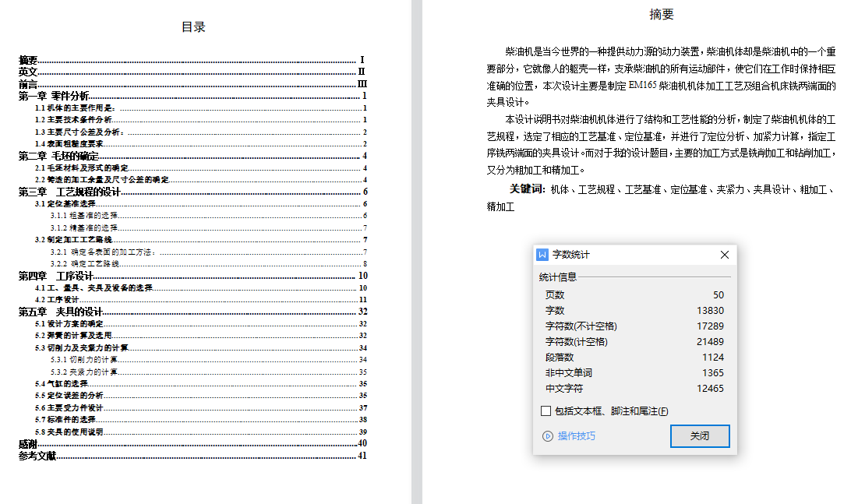Jump to 第一章 零件分析 in contents

click(x=54, y=96)
